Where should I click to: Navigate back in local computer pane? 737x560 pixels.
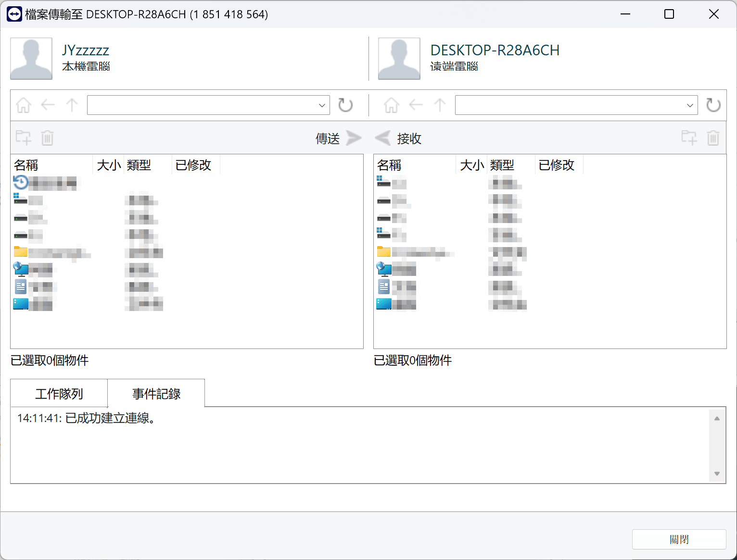pyautogui.click(x=48, y=105)
